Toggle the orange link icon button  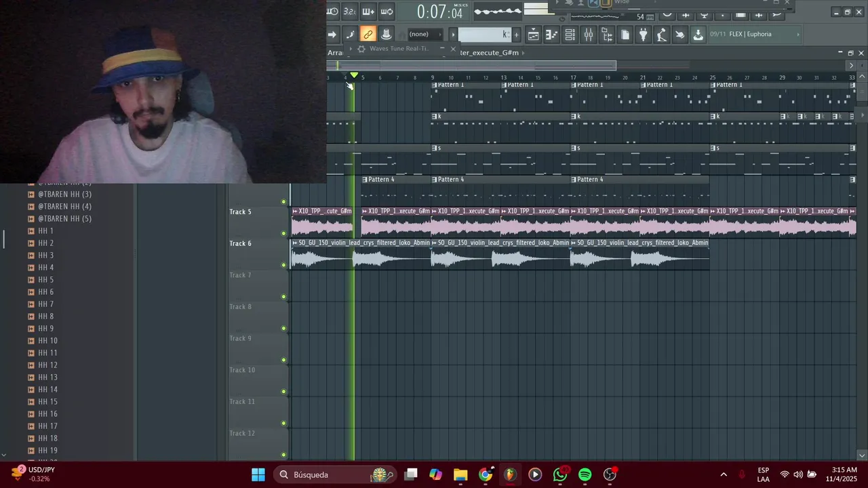[368, 35]
